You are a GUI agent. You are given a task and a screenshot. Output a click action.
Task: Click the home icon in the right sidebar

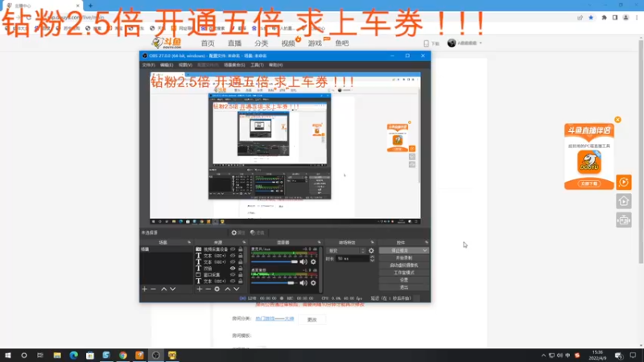tap(623, 201)
